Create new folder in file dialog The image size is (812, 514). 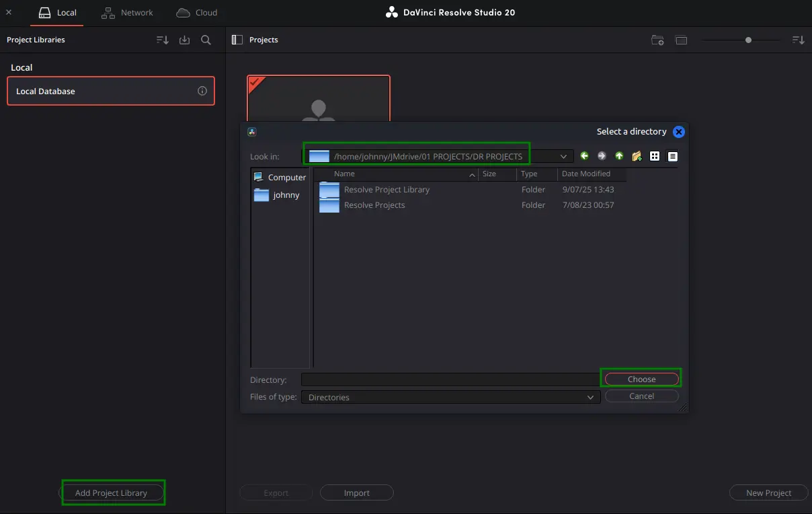tap(637, 156)
